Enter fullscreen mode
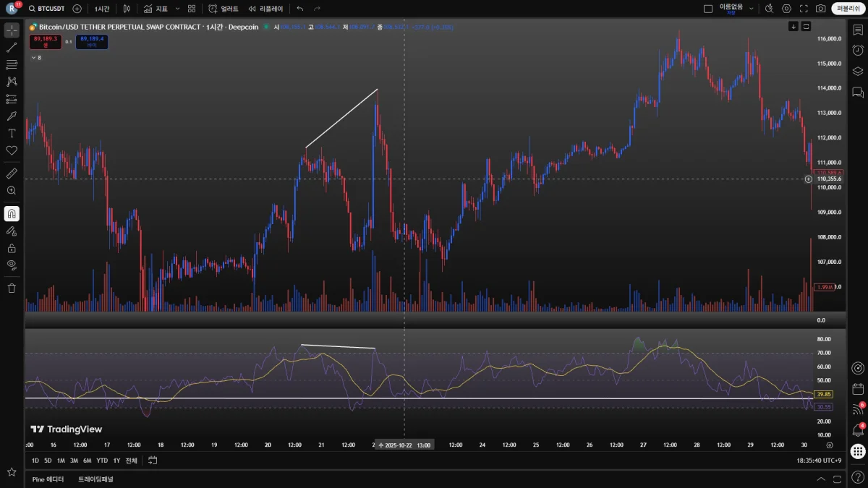 804,9
